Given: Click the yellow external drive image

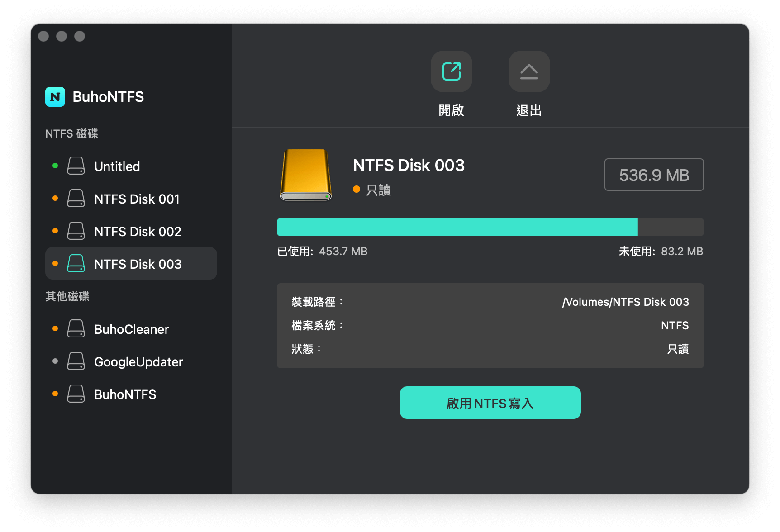Looking at the screenshot, I should [x=306, y=175].
